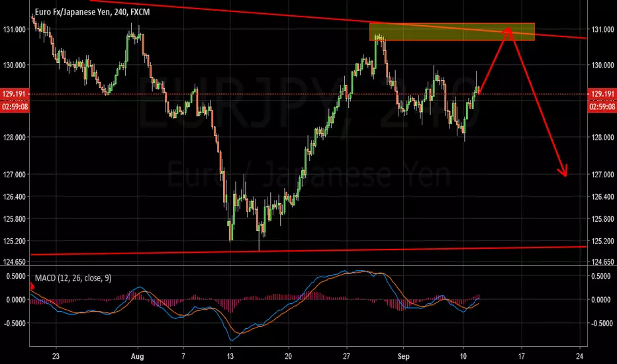Click the 10 date label on the time axis
Viewport: 617px width, 364px height.
click(463, 357)
